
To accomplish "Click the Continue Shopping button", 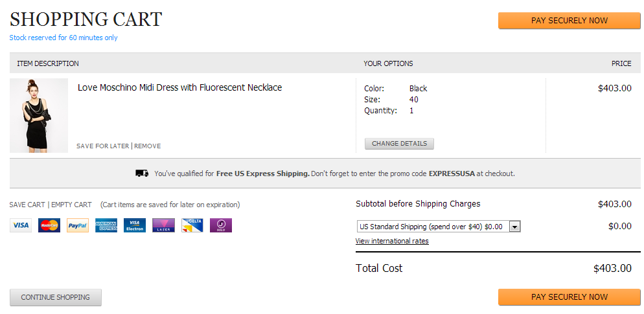I will coord(56,297).
